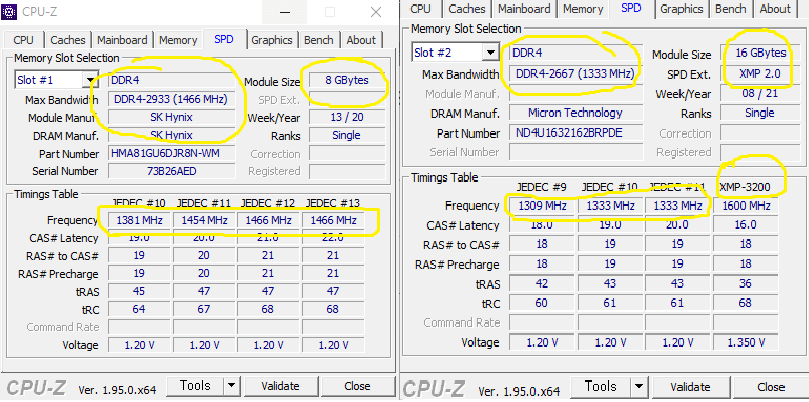Screen dimensions: 809x402
Task: Open Tools dropdown arrow in left window
Action: (x=232, y=385)
